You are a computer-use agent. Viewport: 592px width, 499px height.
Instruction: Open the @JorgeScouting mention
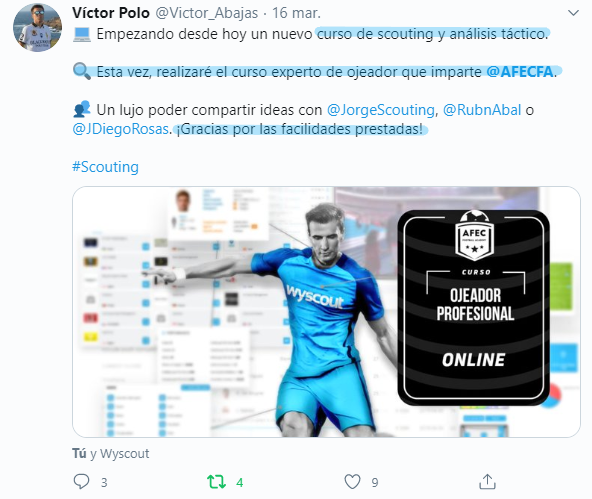pos(381,110)
